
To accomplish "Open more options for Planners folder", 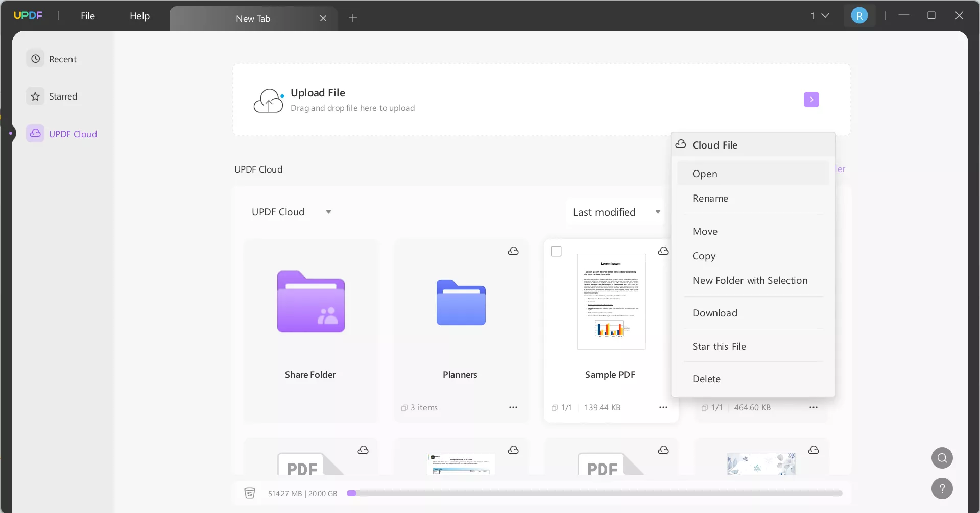I will 513,407.
